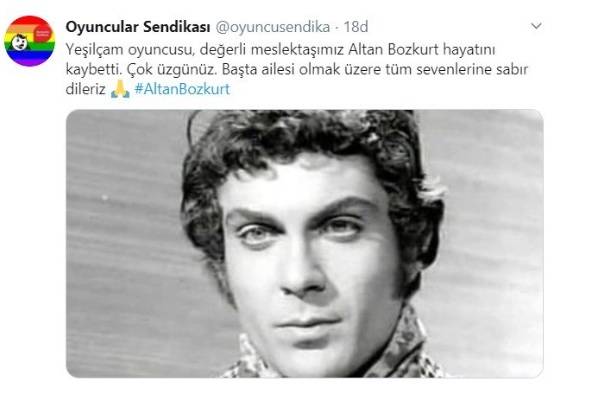Open the Oyuncular Sendikası display name
This screenshot has width=612, height=403.
[x=138, y=27]
